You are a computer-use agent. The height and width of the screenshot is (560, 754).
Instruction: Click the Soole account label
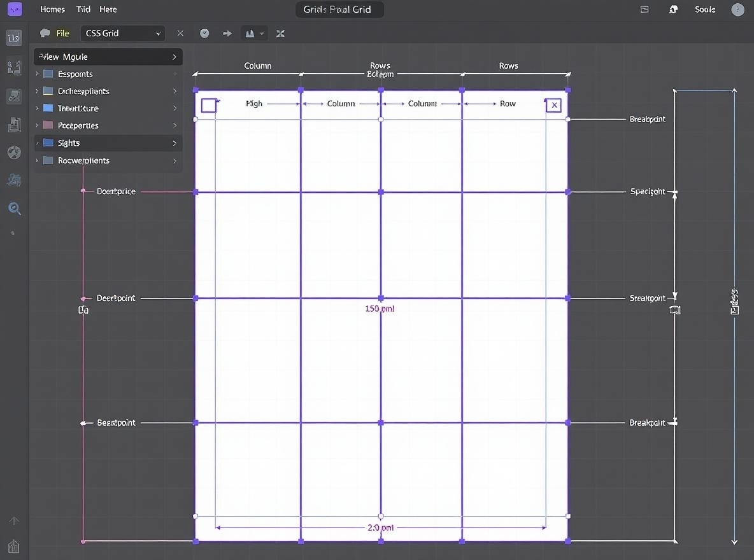pos(705,9)
